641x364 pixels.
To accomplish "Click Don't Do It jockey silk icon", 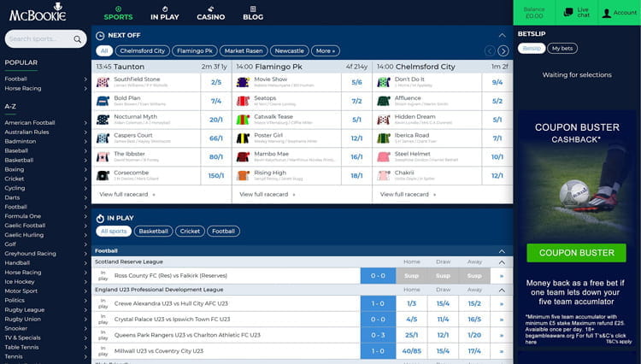I will click(x=384, y=82).
